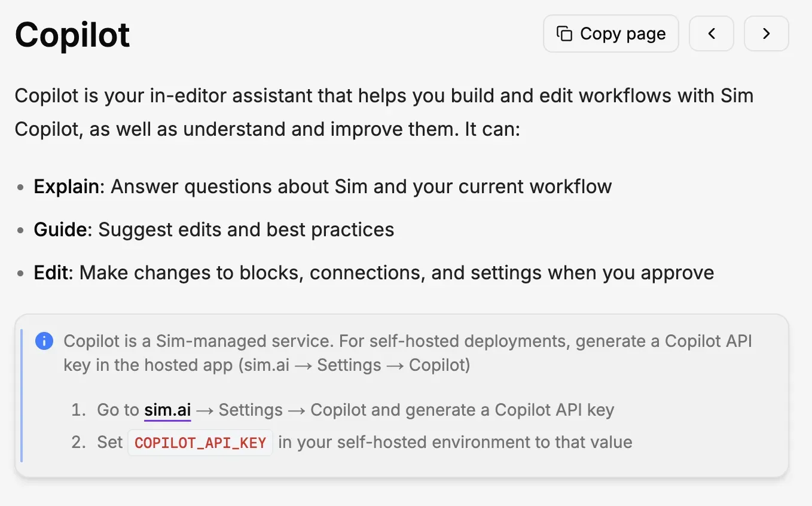The height and width of the screenshot is (506, 812).
Task: Go to next page with right chevron
Action: (x=766, y=34)
